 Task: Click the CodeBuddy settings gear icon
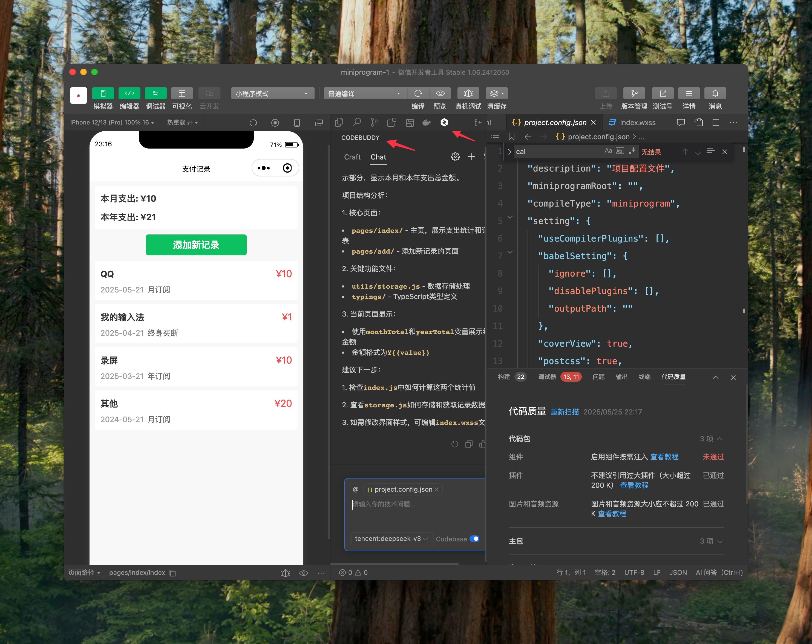pos(455,157)
